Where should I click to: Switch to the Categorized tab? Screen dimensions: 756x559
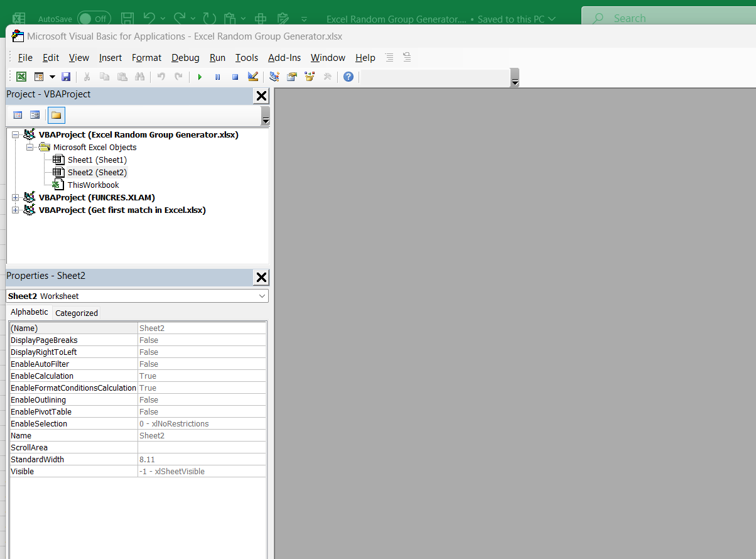click(77, 313)
